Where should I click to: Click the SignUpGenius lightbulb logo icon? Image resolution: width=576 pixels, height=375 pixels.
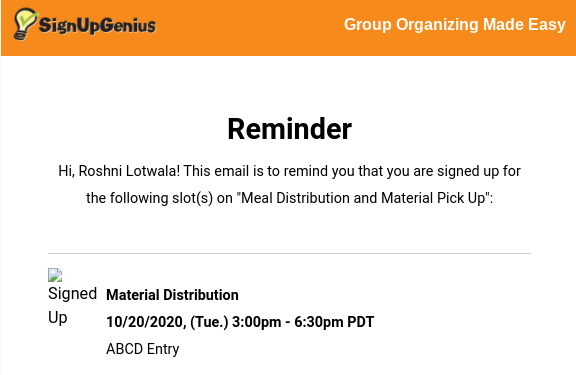click(25, 24)
